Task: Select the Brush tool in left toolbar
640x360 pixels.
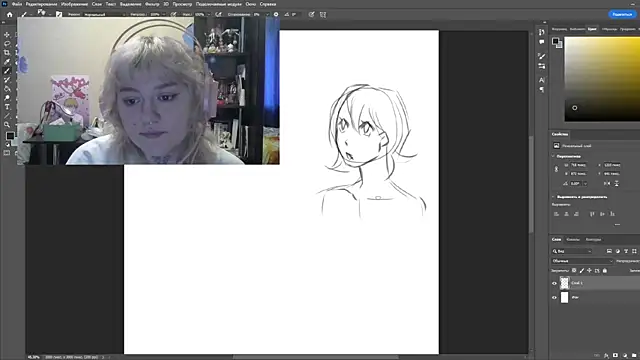Action: (7, 71)
